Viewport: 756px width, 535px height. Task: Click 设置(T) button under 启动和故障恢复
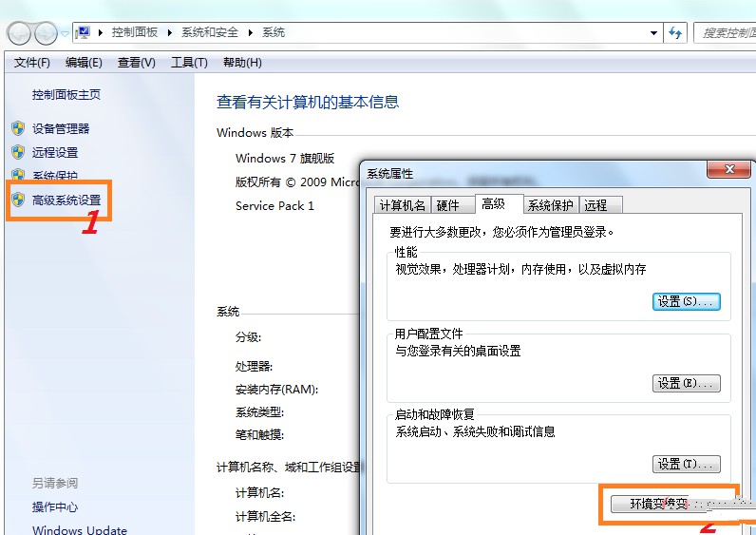686,464
